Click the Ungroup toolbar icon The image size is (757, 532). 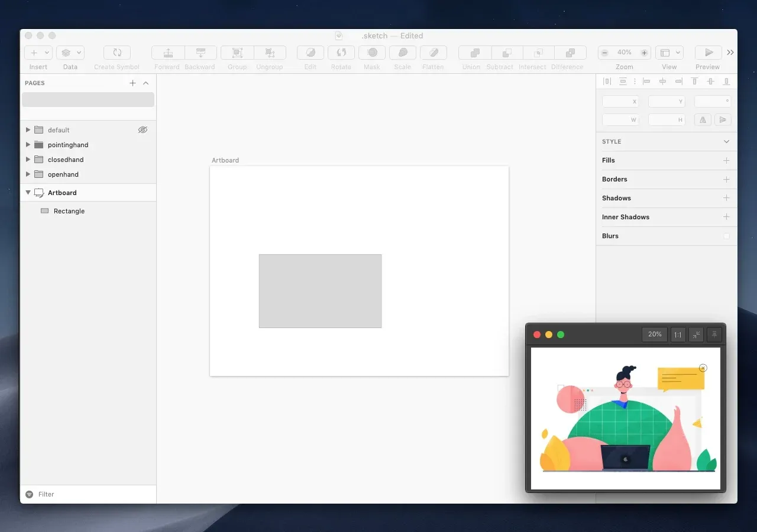270,53
